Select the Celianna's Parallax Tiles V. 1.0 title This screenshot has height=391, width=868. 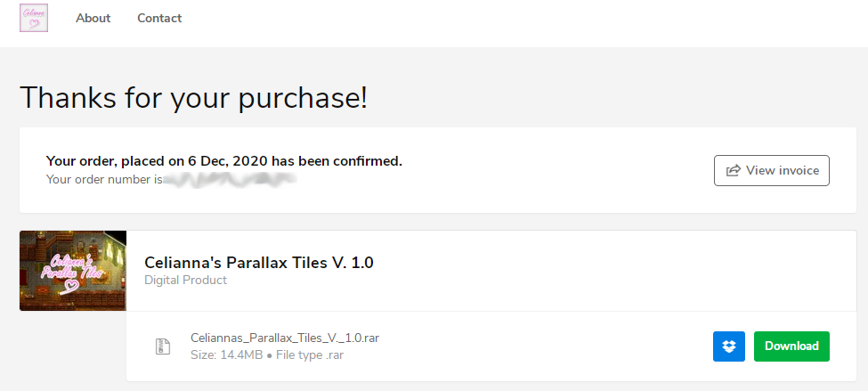pyautogui.click(x=259, y=263)
